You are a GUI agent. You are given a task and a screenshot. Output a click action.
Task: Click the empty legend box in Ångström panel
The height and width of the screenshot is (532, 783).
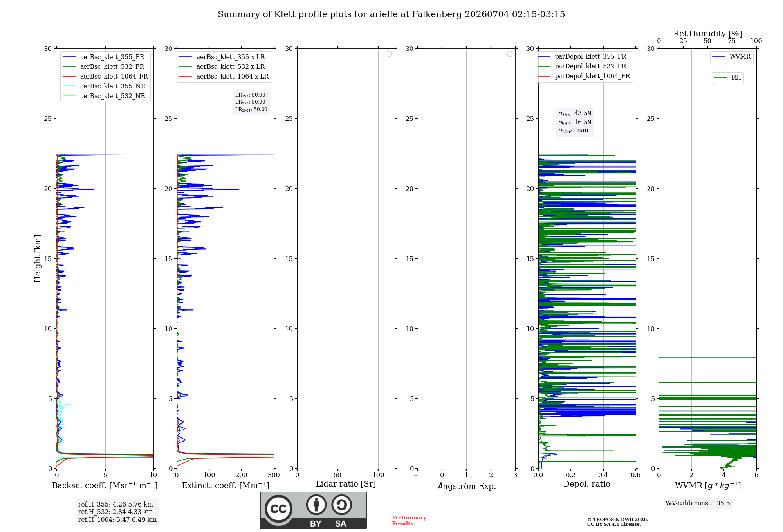(510, 54)
